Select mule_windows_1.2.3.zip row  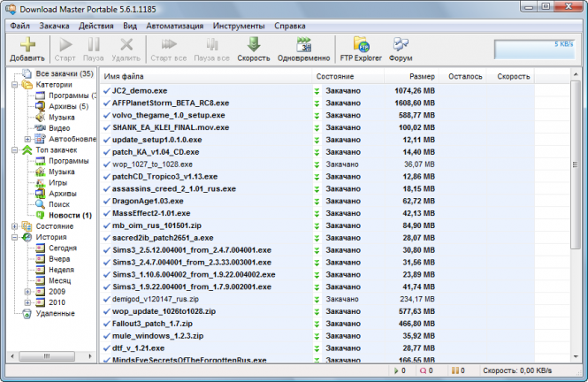point(317,336)
